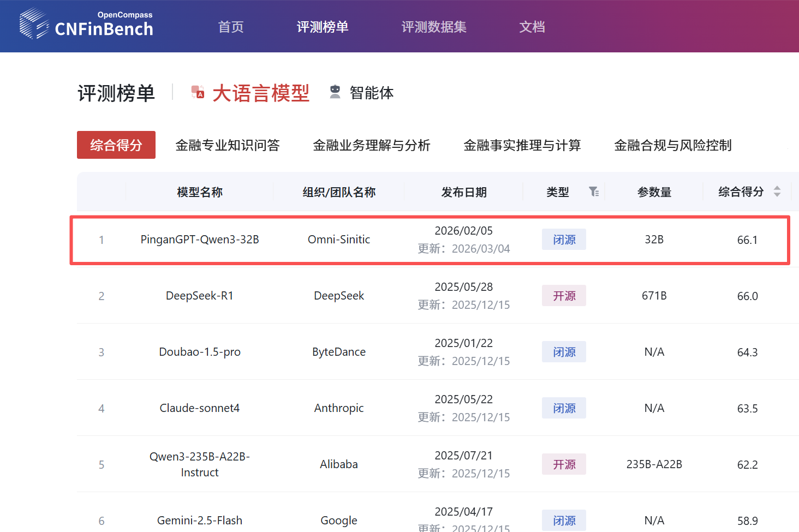
Task: Click the large language model icon
Action: [x=198, y=92]
